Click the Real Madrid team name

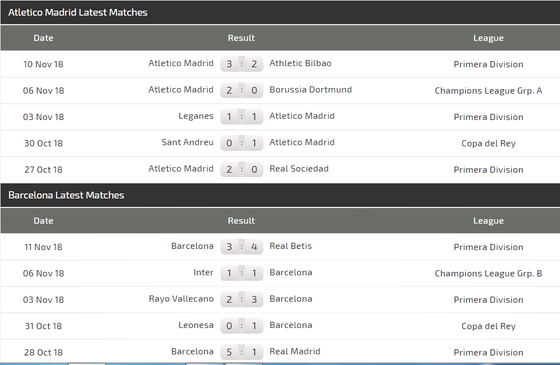point(295,351)
